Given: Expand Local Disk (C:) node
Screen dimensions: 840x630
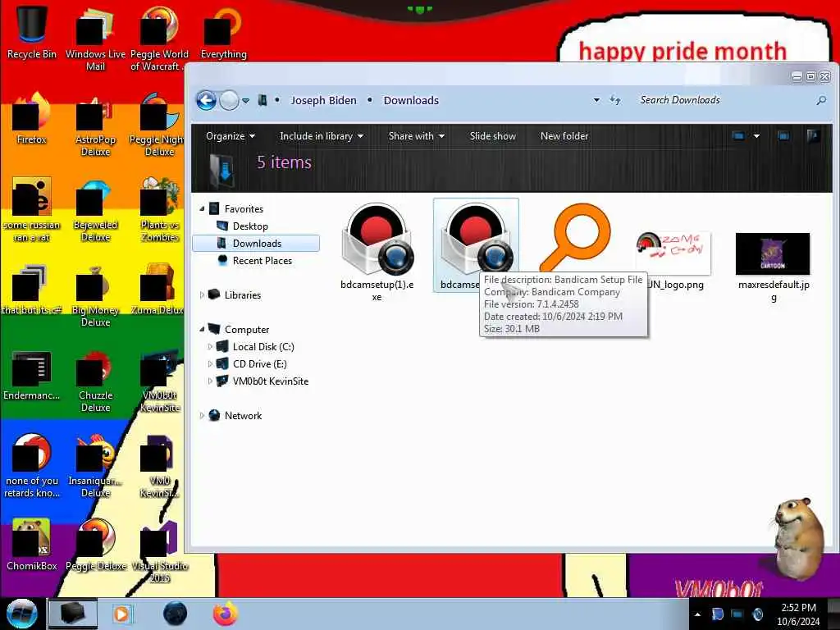Looking at the screenshot, I should pos(210,347).
